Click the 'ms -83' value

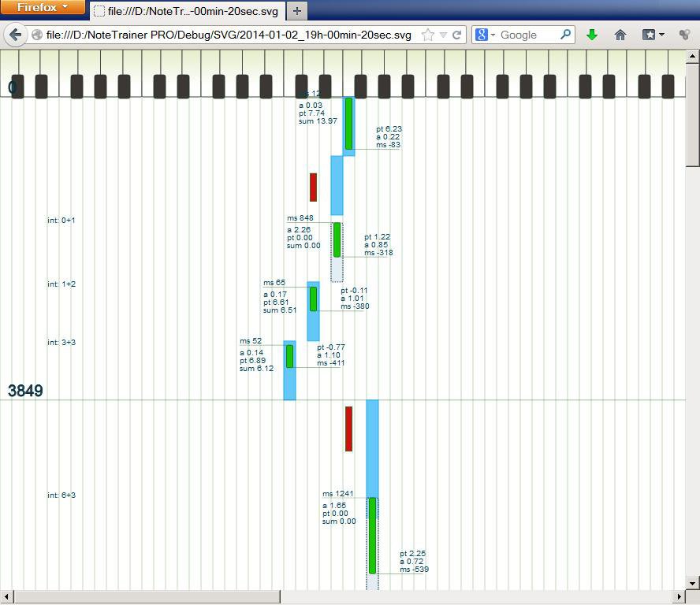tap(389, 145)
